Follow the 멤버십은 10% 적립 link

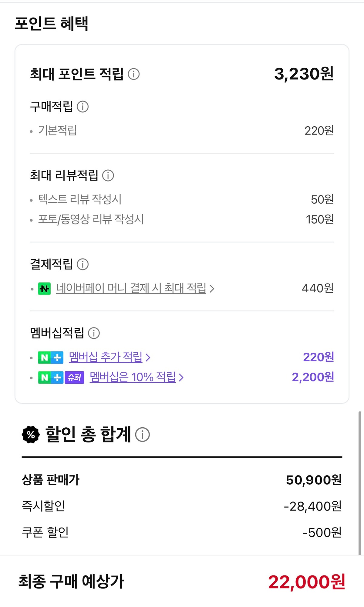133,377
